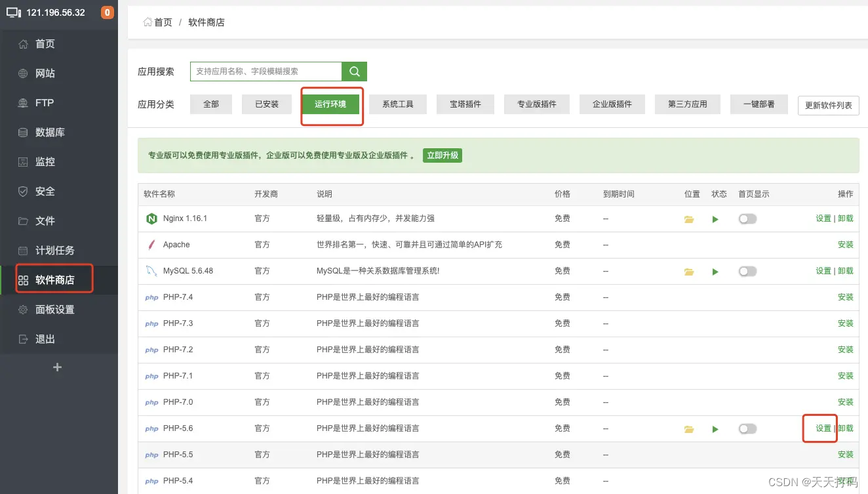Open the PHP-5.6 folder location icon

click(689, 429)
